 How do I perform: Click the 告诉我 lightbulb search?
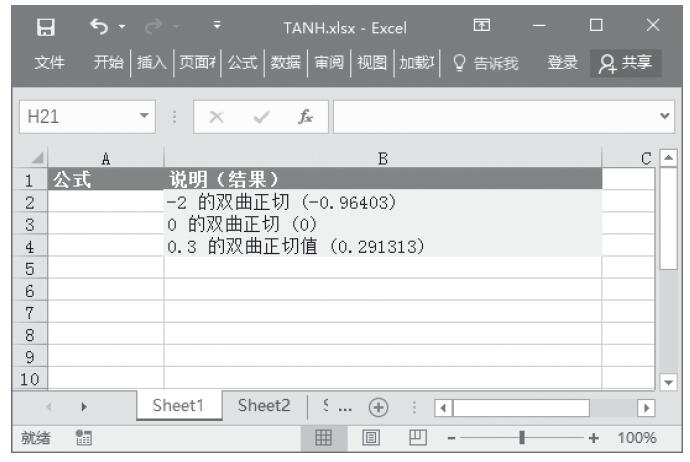tap(485, 63)
